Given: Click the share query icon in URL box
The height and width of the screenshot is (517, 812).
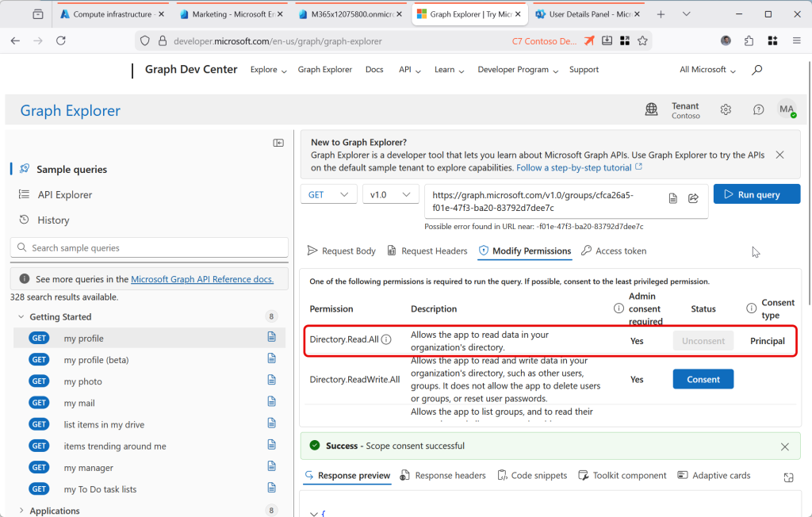Looking at the screenshot, I should coord(693,198).
